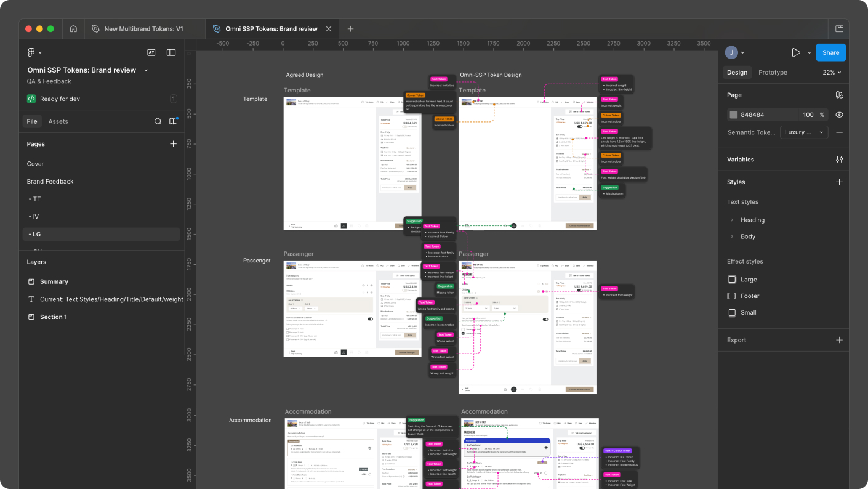Image resolution: width=868 pixels, height=489 pixels.
Task: Toggle page color visibility with the eye icon
Action: tap(839, 115)
